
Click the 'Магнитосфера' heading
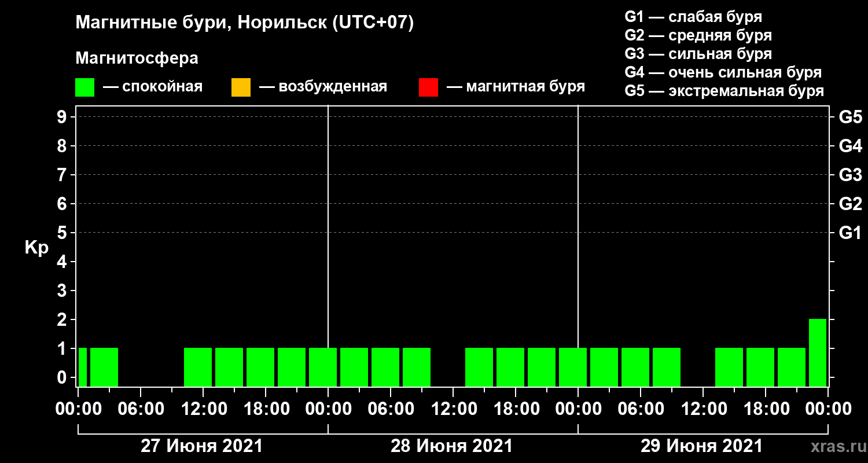tap(137, 58)
